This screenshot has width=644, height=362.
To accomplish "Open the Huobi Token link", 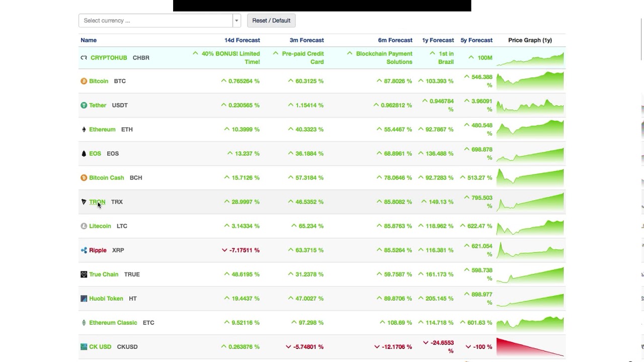I will [106, 298].
